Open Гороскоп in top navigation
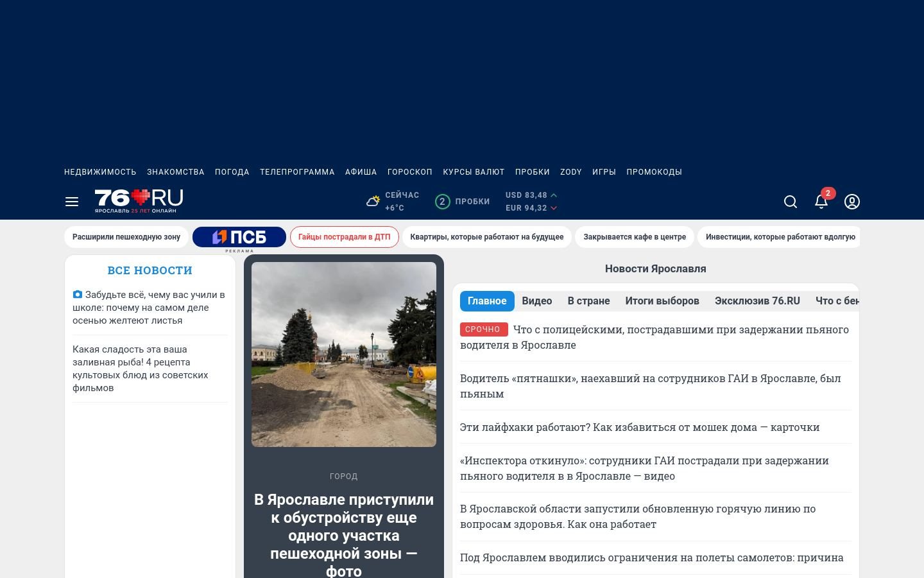Image resolution: width=924 pixels, height=578 pixels. (410, 172)
